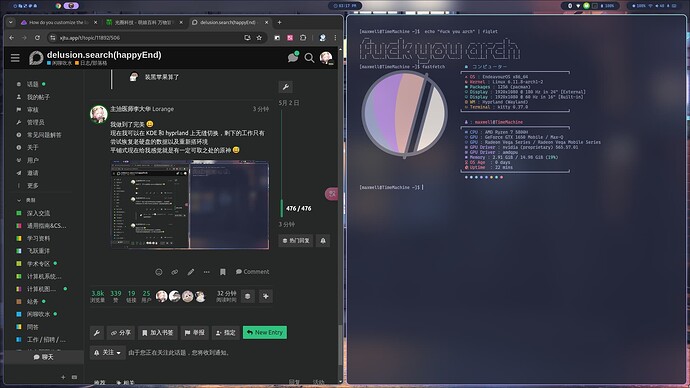Click the pencil edit icon under post

(x=191, y=272)
